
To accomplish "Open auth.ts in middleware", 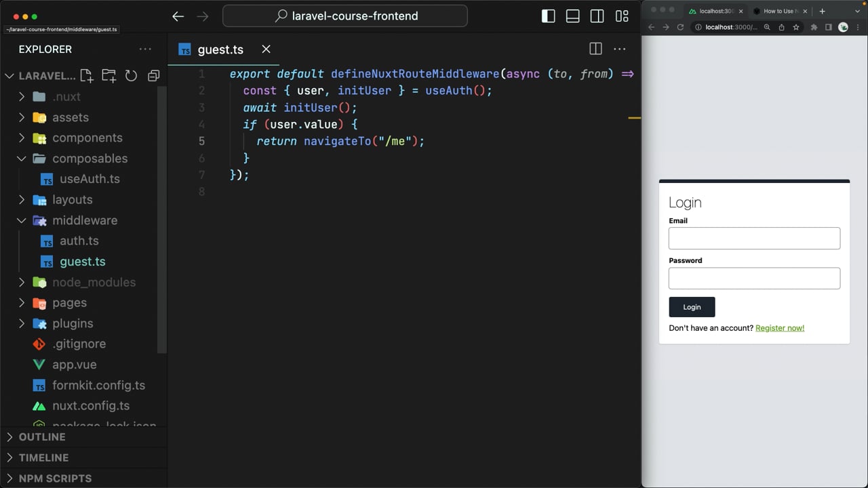I will pos(79,241).
